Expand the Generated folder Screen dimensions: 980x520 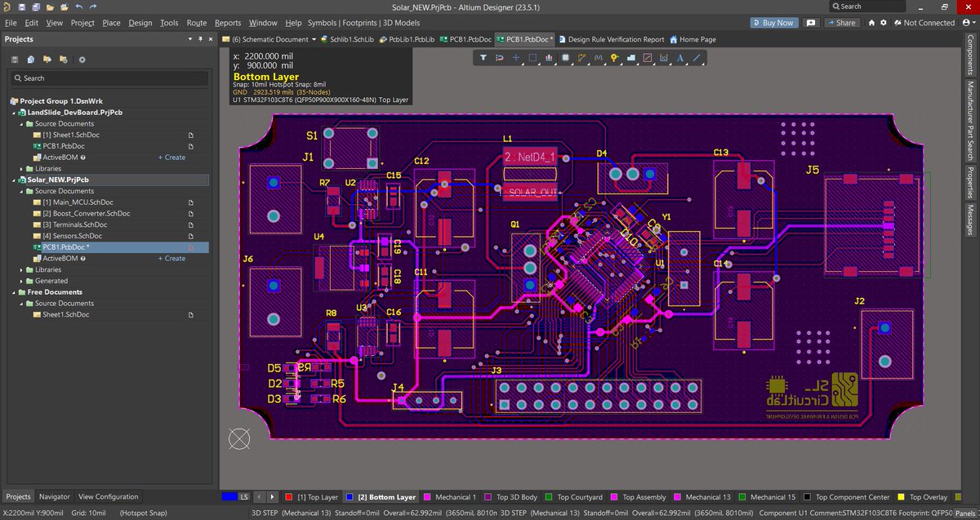click(x=20, y=281)
